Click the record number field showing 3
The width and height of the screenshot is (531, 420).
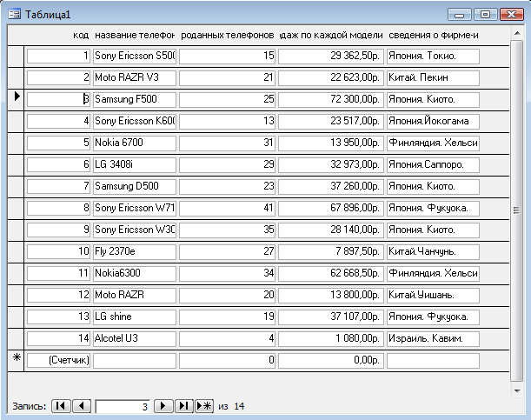(123, 406)
